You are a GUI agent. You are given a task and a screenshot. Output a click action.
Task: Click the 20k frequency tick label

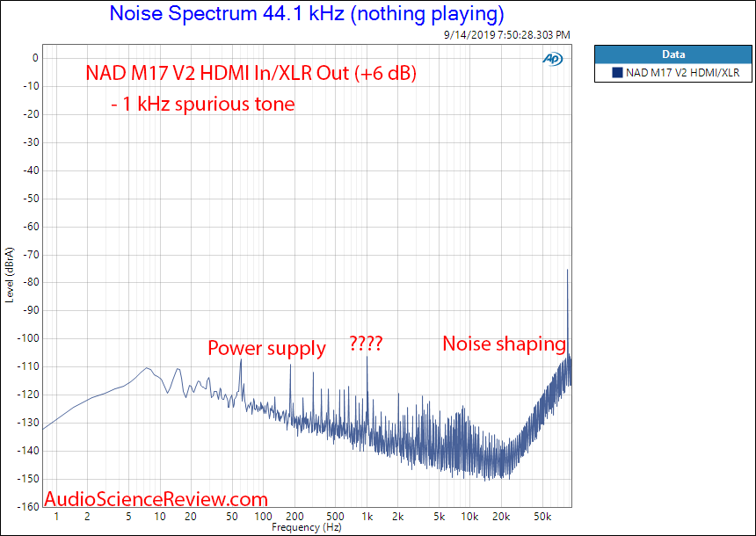pos(501,517)
